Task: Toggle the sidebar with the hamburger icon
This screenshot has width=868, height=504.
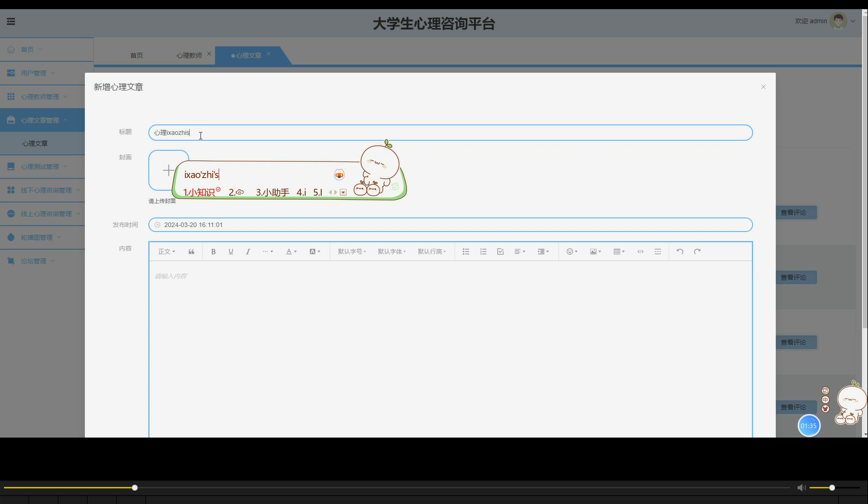Action: [10, 21]
